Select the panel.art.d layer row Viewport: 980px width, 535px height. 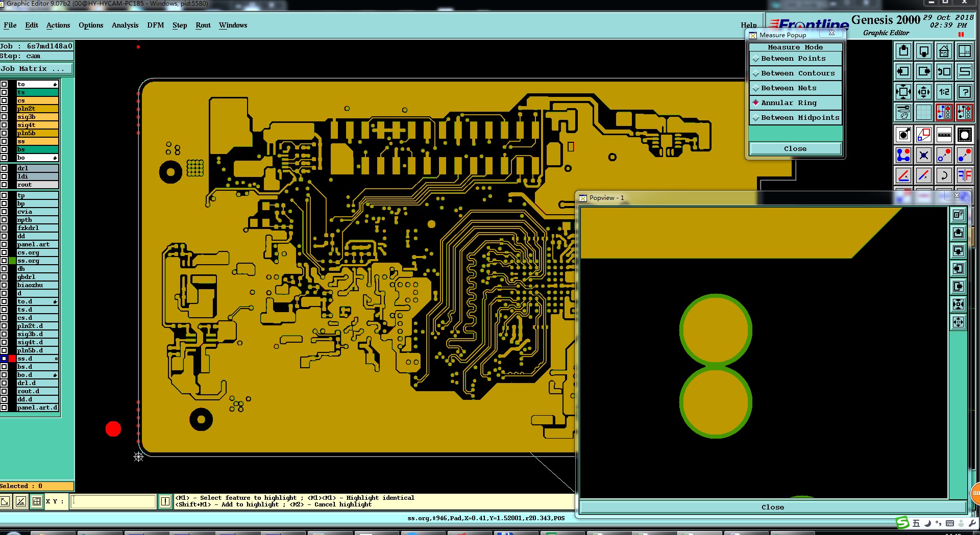click(38, 407)
